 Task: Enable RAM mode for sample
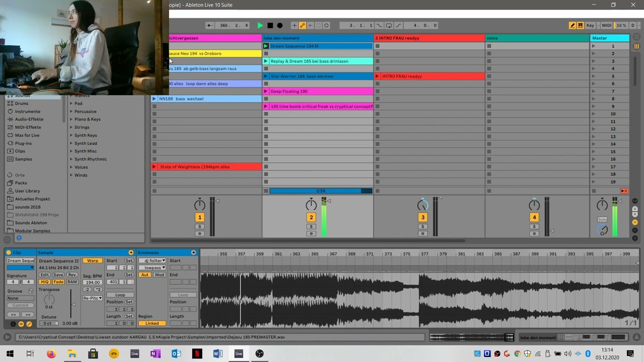click(x=72, y=282)
